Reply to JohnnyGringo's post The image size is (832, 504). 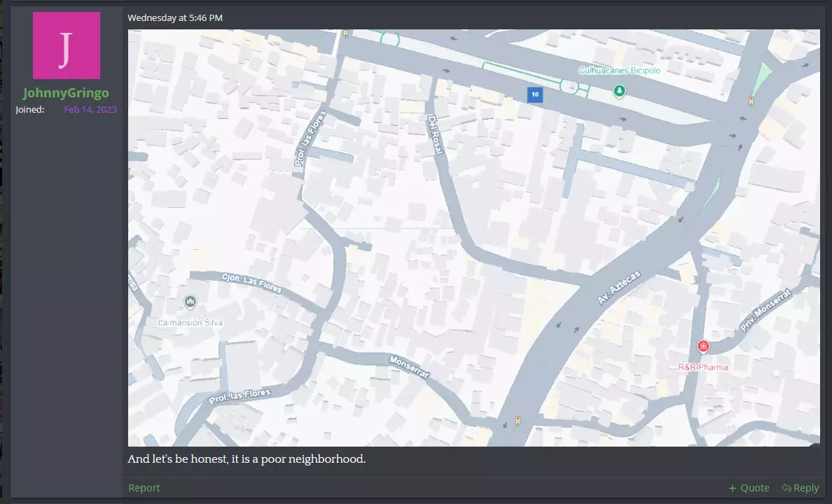(800, 488)
